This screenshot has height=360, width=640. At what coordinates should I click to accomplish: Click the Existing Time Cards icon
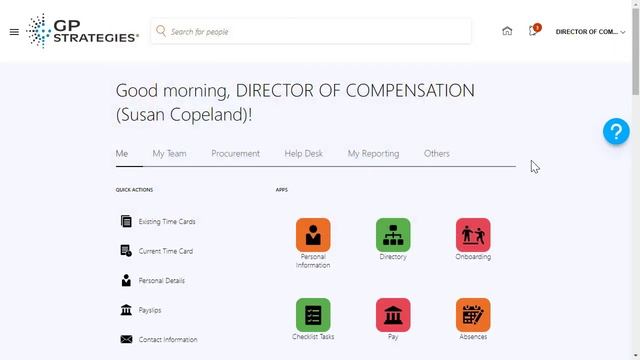pyautogui.click(x=126, y=221)
